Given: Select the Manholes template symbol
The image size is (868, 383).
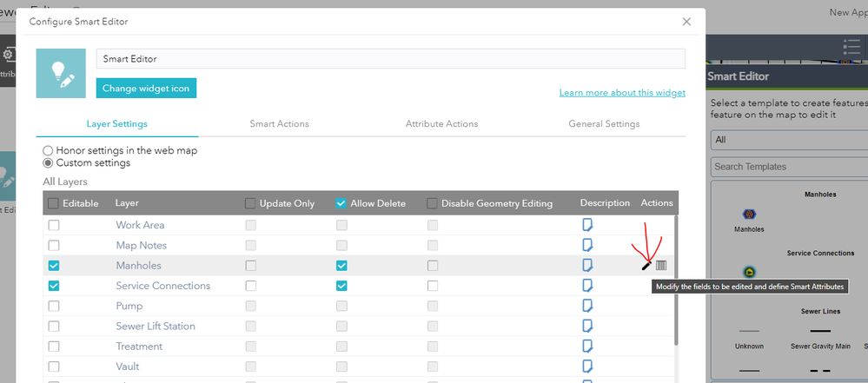Looking at the screenshot, I should [748, 215].
